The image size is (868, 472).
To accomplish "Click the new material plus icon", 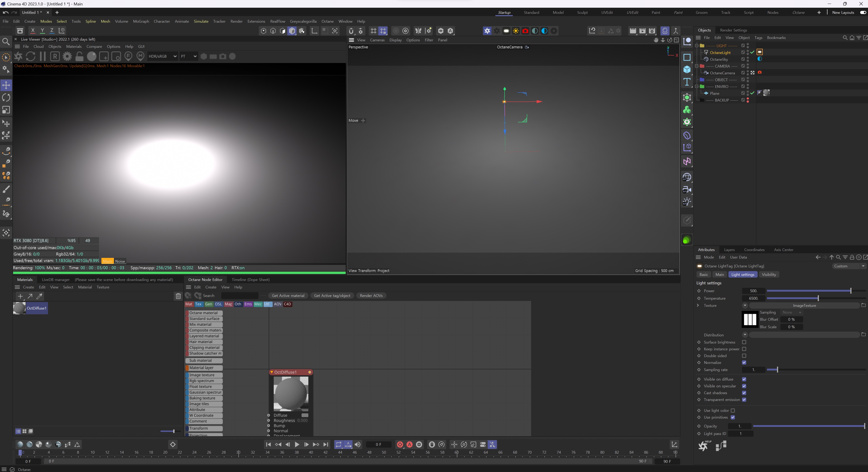I will (x=20, y=296).
